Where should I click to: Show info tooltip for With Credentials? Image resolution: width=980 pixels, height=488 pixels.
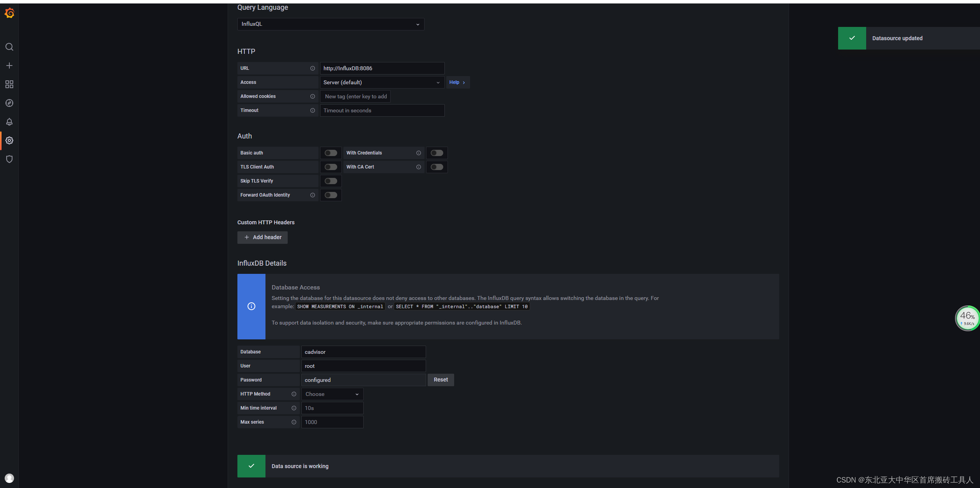pyautogui.click(x=419, y=153)
